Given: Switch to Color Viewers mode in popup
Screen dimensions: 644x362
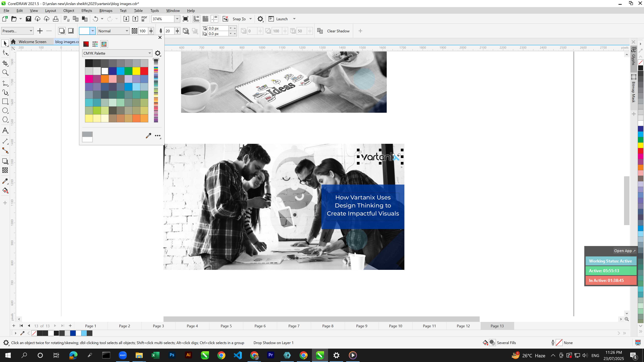Looking at the screenshot, I should (86, 44).
